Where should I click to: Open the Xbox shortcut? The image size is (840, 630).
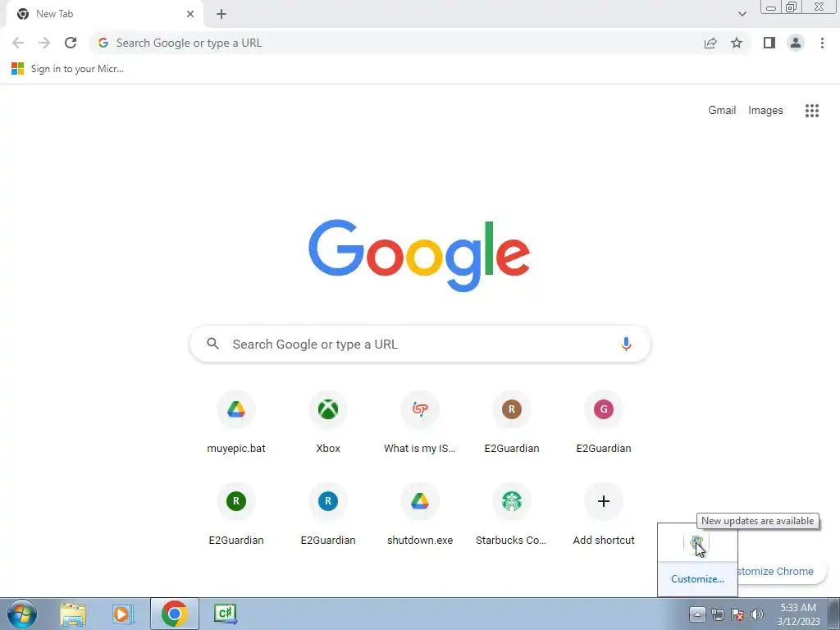pyautogui.click(x=328, y=423)
